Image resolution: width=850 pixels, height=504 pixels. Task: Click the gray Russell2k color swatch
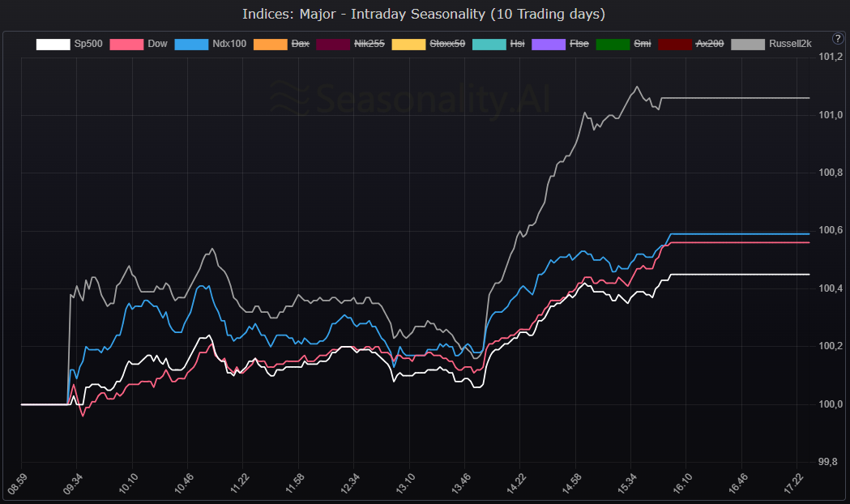pyautogui.click(x=748, y=45)
